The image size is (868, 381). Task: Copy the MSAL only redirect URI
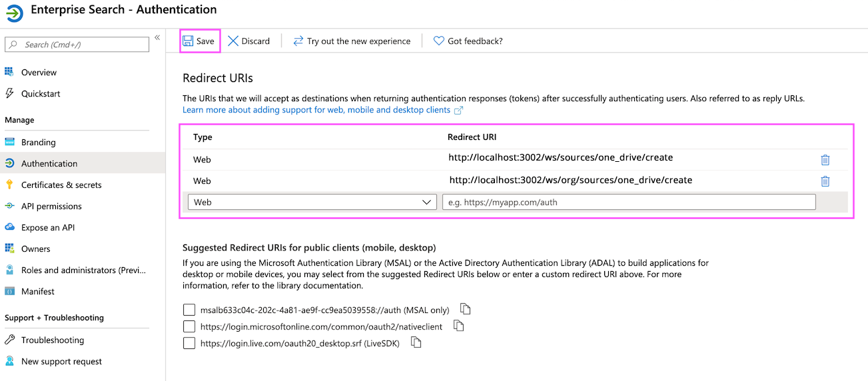466,309
